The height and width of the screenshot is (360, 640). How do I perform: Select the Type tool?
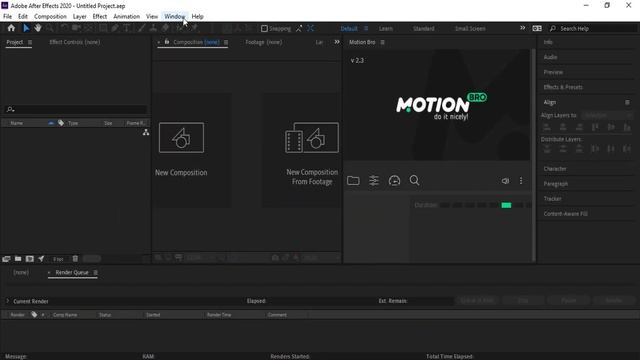click(x=127, y=28)
